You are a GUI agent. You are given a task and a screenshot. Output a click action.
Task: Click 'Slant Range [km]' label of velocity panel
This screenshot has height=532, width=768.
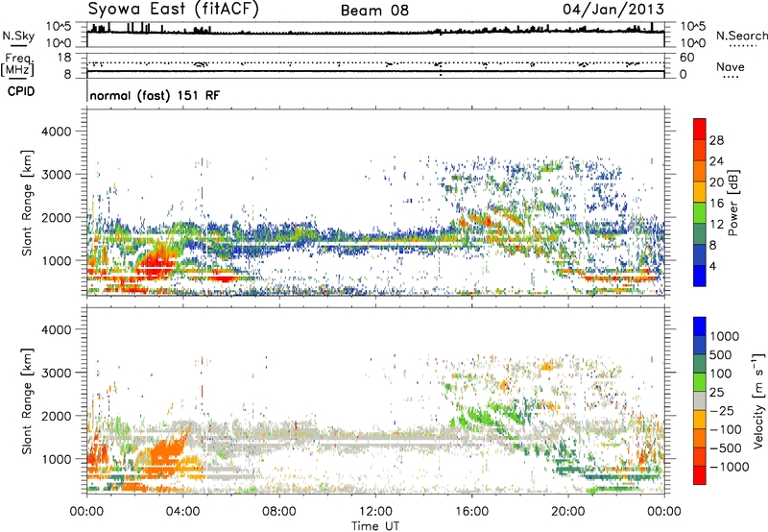(27, 401)
